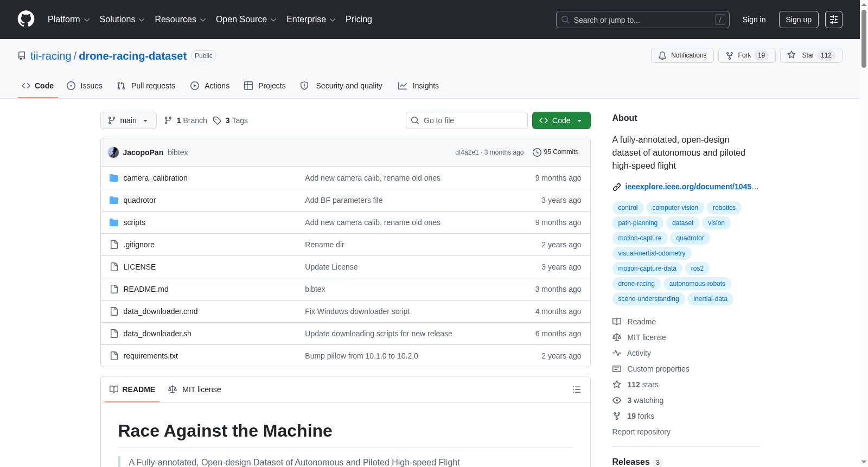This screenshot has height=467, width=868.
Task: Click the computer-vision topic tag
Action: 675,208
